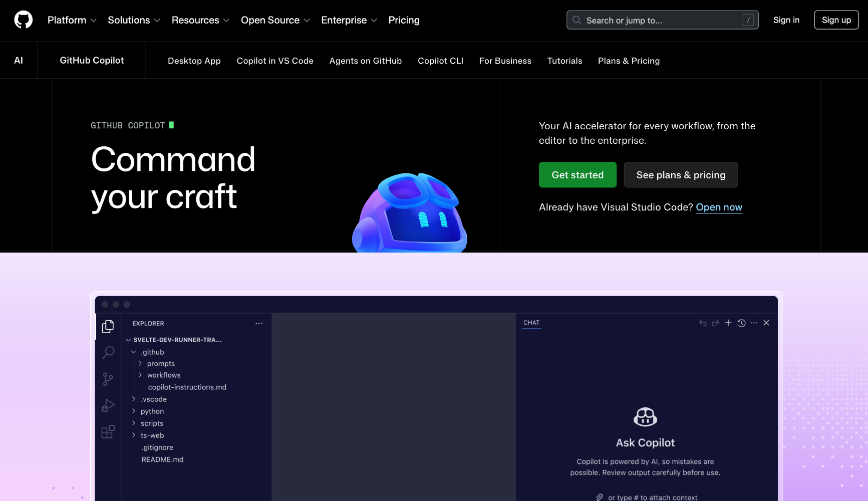Click See plans & pricing button
The image size is (868, 501).
[681, 175]
